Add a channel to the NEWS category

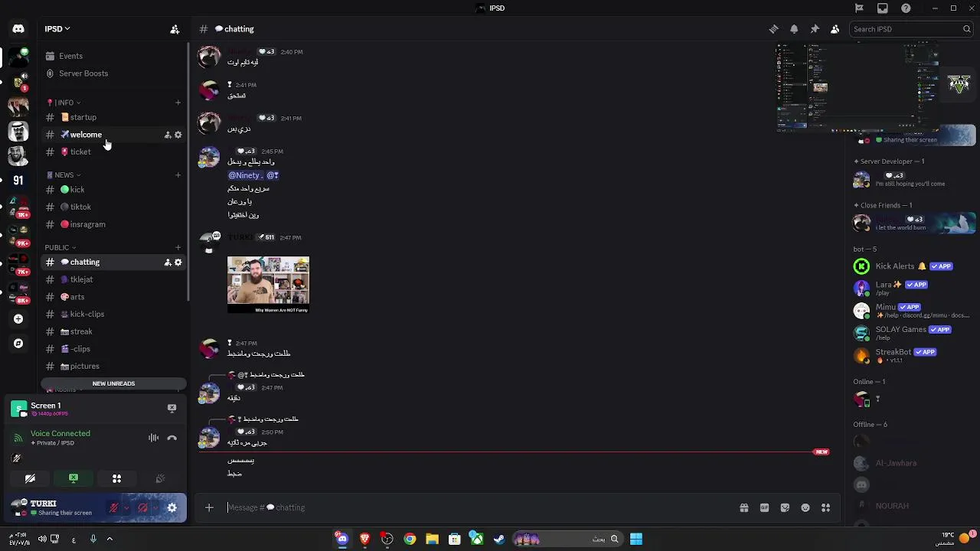point(178,175)
